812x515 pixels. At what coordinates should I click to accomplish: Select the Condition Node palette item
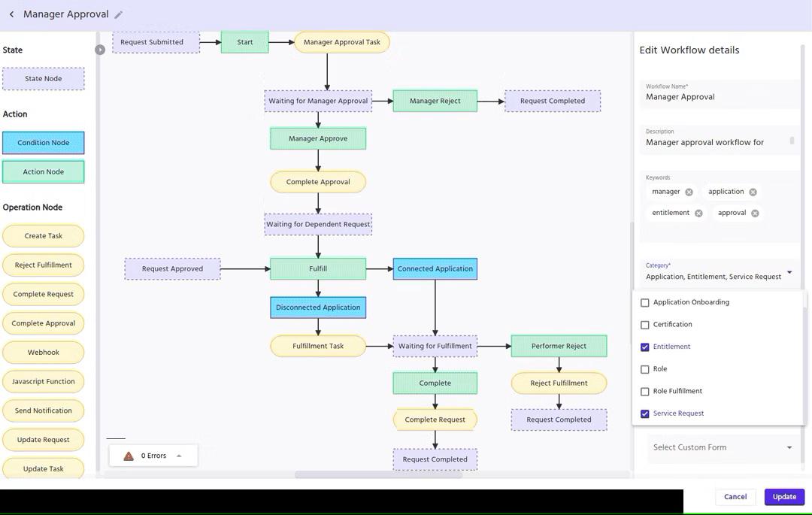[44, 143]
